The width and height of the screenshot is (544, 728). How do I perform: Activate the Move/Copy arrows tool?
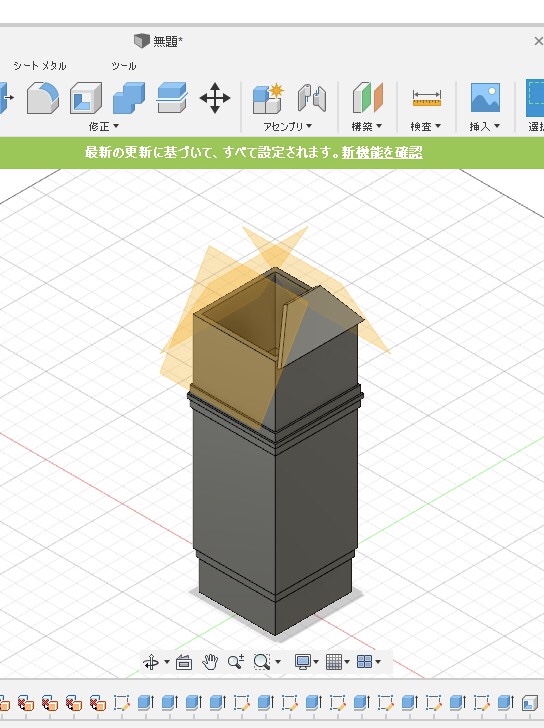(215, 98)
